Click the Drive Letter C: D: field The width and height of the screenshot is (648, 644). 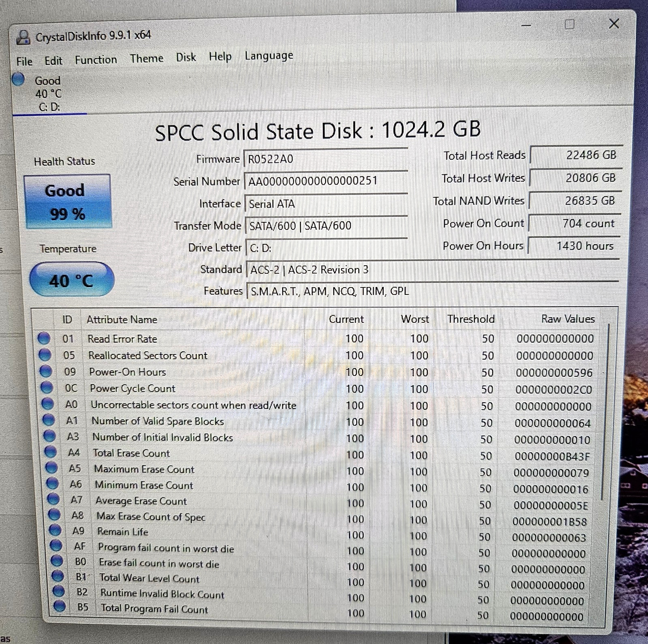pos(327,248)
